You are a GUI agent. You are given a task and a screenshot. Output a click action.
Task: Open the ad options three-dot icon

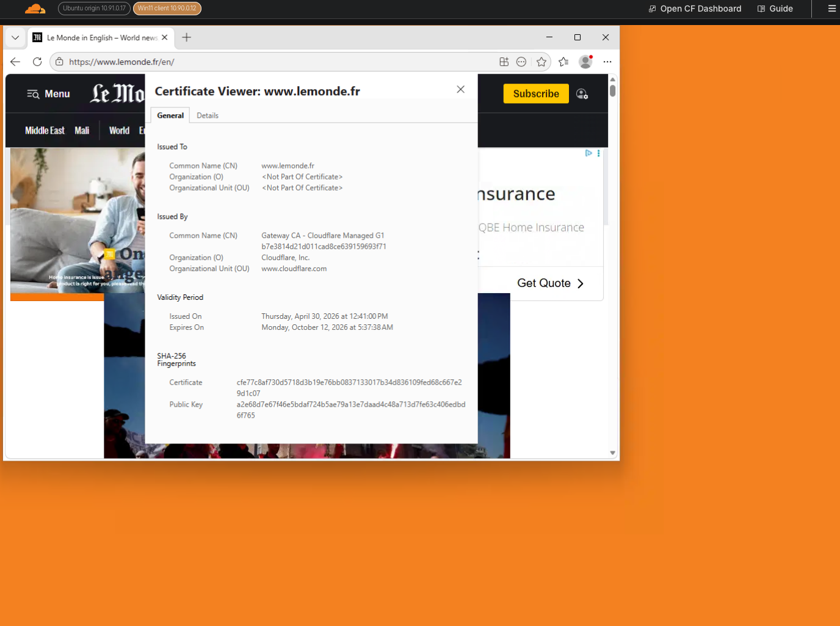coord(599,153)
